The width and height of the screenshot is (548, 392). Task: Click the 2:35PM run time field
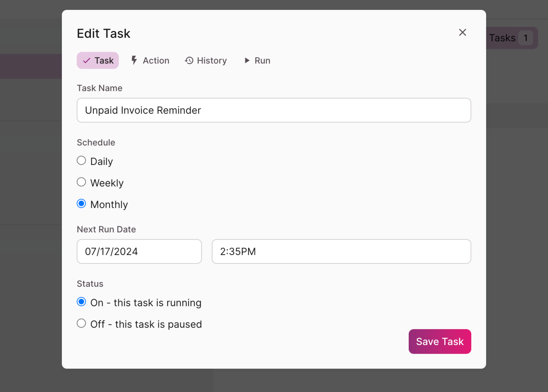pos(341,251)
